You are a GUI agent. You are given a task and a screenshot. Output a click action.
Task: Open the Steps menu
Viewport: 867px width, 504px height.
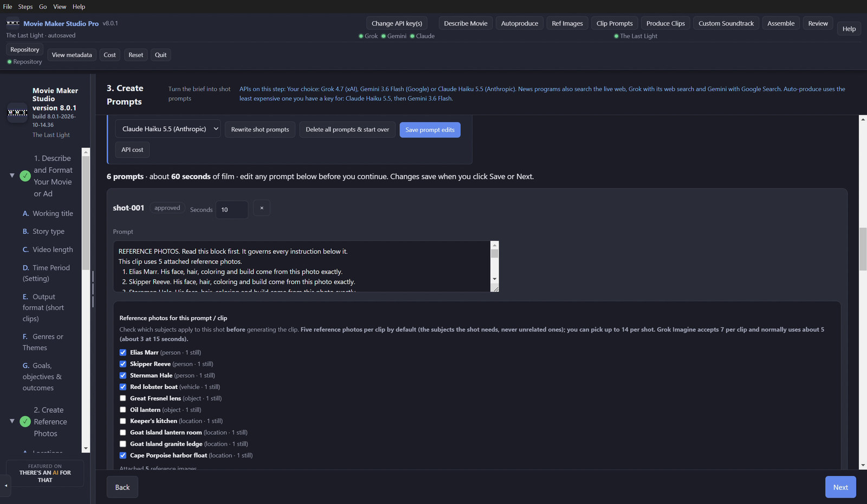tap(25, 7)
